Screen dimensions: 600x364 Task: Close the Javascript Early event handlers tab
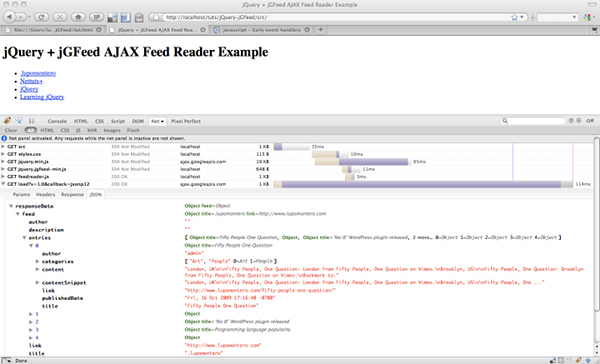click(307, 29)
